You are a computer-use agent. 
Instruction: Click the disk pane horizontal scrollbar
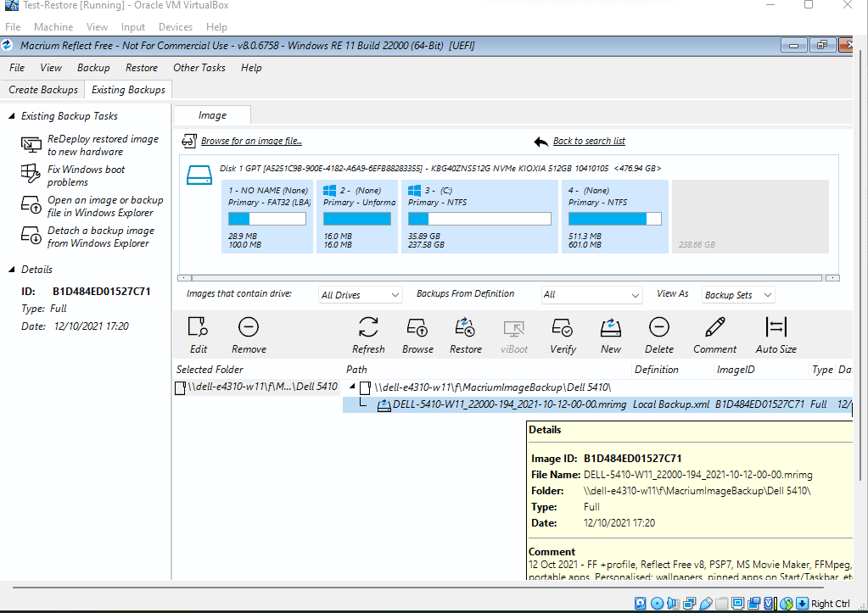click(508, 278)
